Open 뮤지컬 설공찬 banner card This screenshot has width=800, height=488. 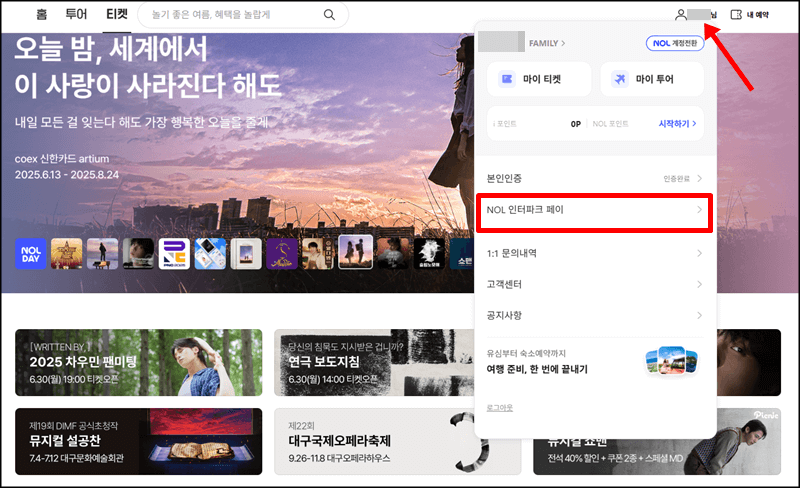point(139,442)
